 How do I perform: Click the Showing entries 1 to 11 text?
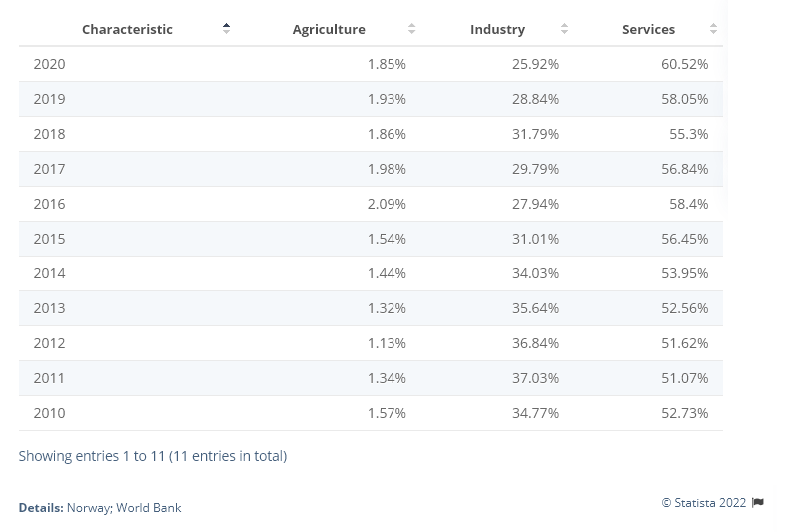[153, 456]
